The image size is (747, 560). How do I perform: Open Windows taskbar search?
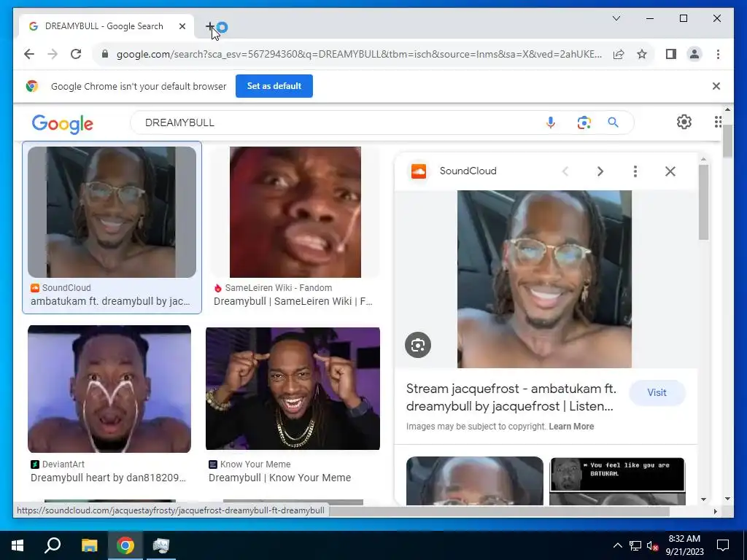[x=53, y=545]
